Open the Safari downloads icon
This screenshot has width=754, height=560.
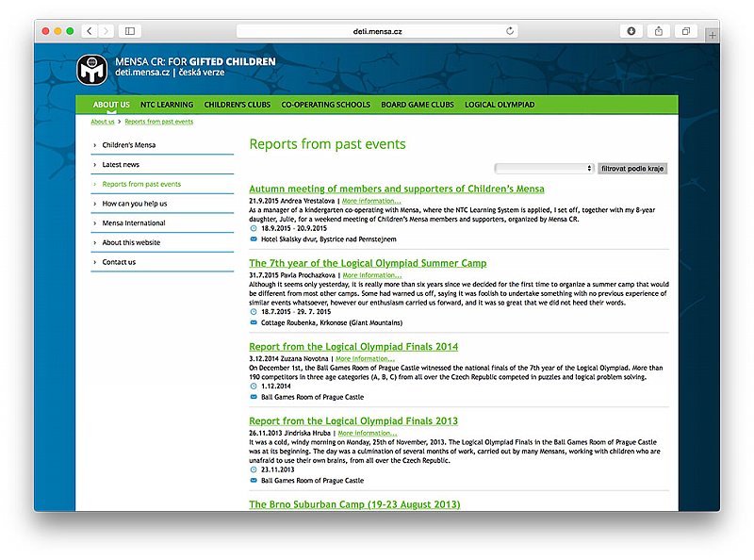coord(631,31)
